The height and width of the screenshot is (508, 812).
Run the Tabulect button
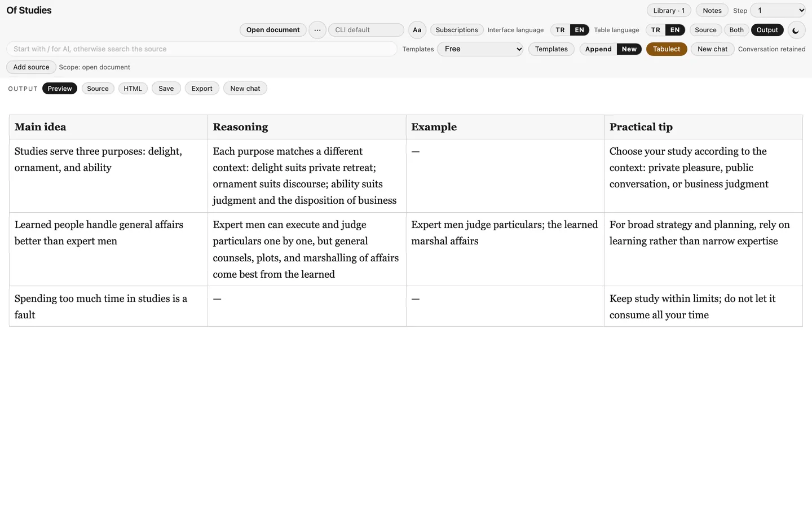coord(667,49)
